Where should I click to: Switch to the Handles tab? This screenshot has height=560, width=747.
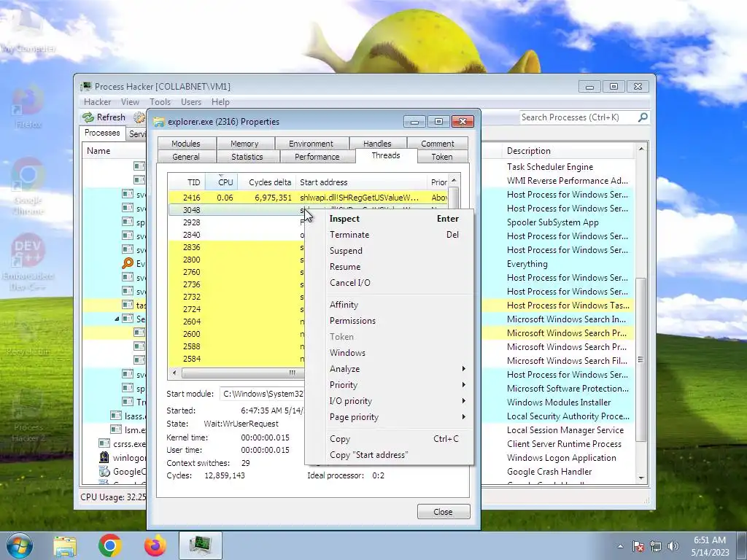pos(377,144)
